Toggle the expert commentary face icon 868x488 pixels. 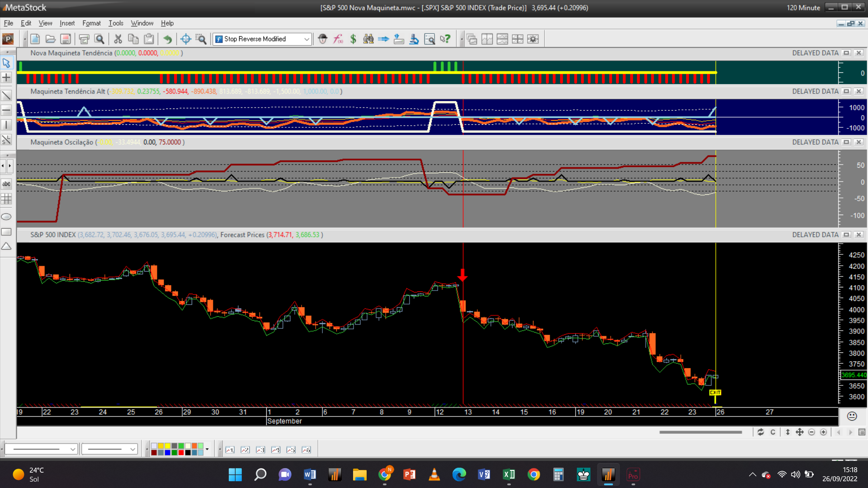(852, 416)
